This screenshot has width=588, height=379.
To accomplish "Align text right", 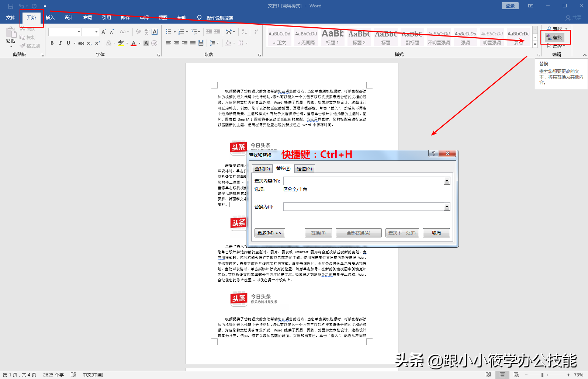I will coord(185,43).
